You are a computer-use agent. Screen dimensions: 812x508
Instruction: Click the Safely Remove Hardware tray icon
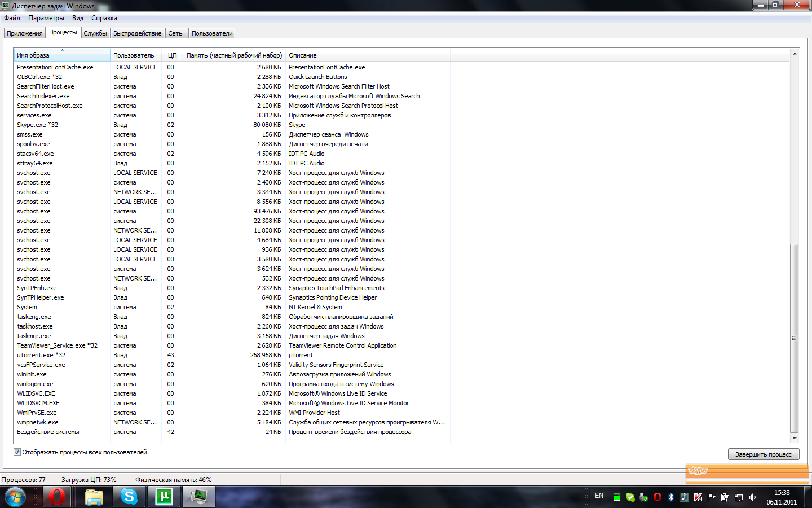644,497
